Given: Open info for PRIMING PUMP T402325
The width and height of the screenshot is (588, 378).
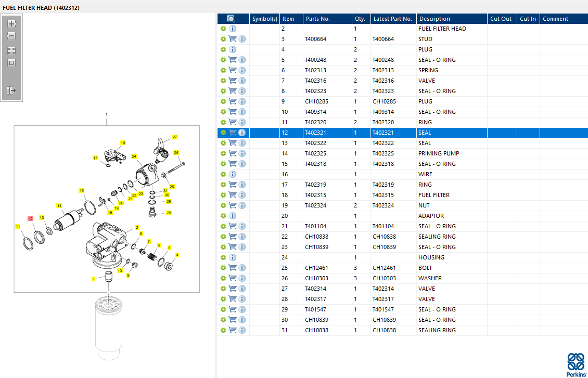Looking at the screenshot, I should click(x=242, y=153).
